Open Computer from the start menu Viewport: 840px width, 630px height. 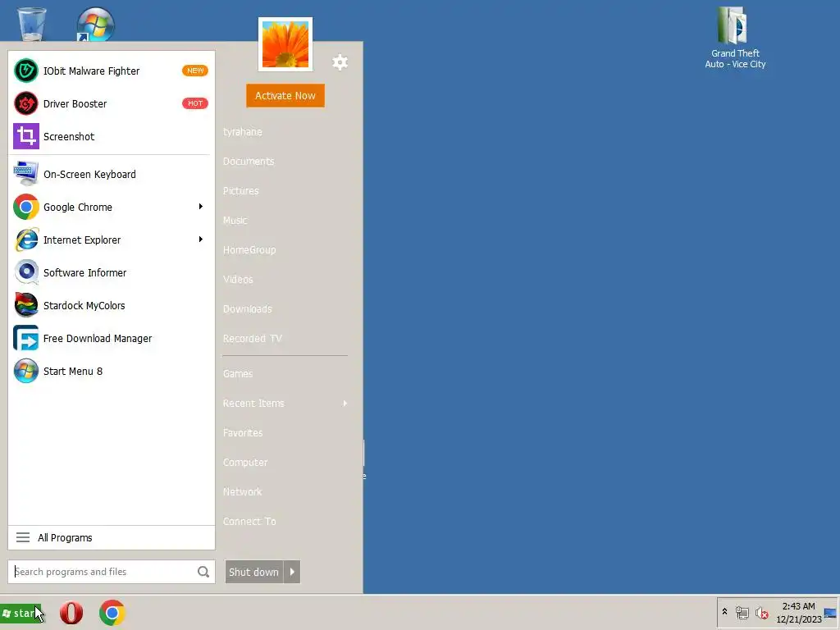tap(245, 462)
